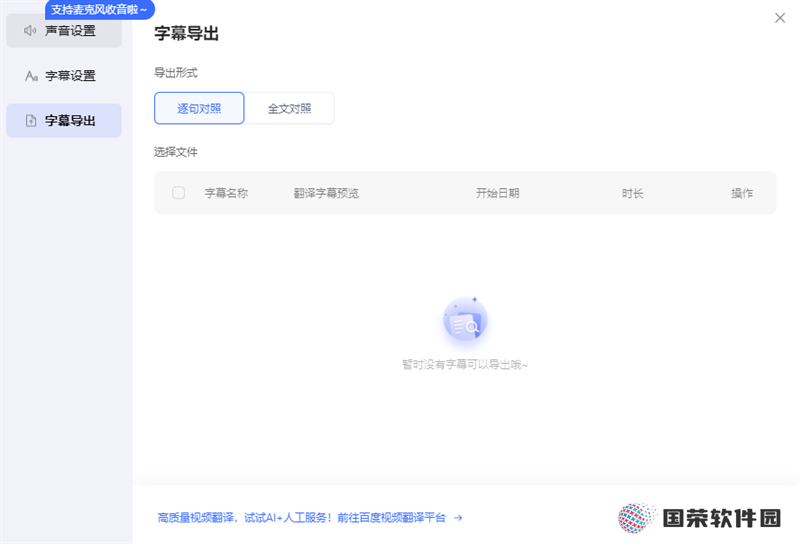Choose 逐句对照 export format

pos(199,108)
